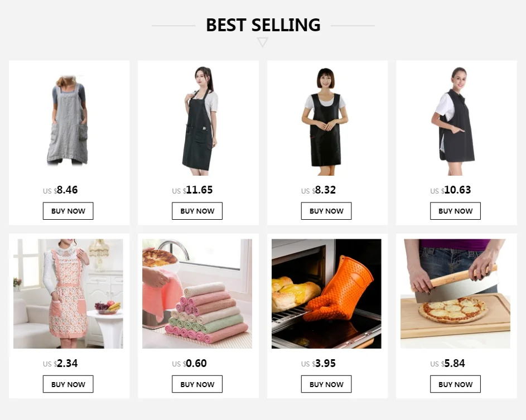
Task: Click the BEST SELLING heading
Action: 263,25
